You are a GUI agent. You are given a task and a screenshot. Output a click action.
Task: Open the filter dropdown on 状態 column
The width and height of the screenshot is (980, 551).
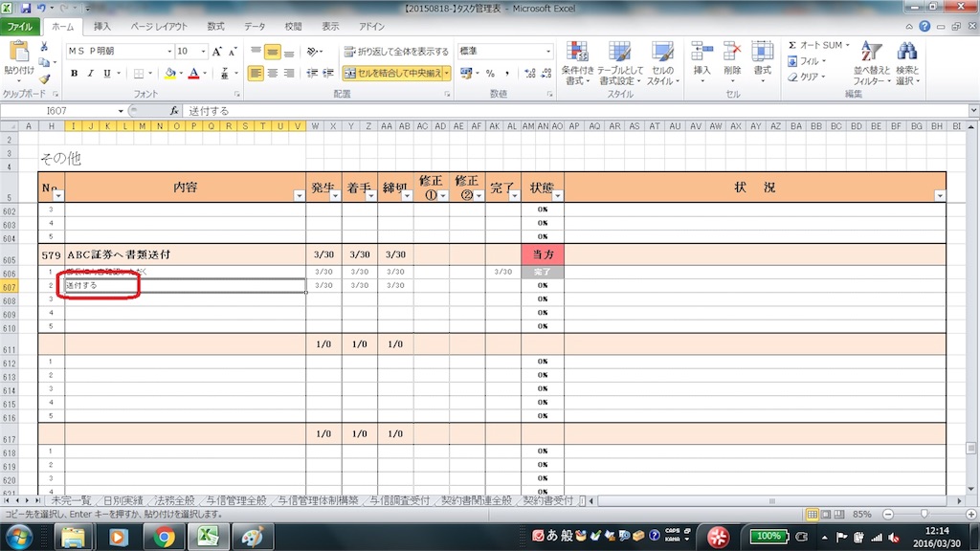click(558, 195)
